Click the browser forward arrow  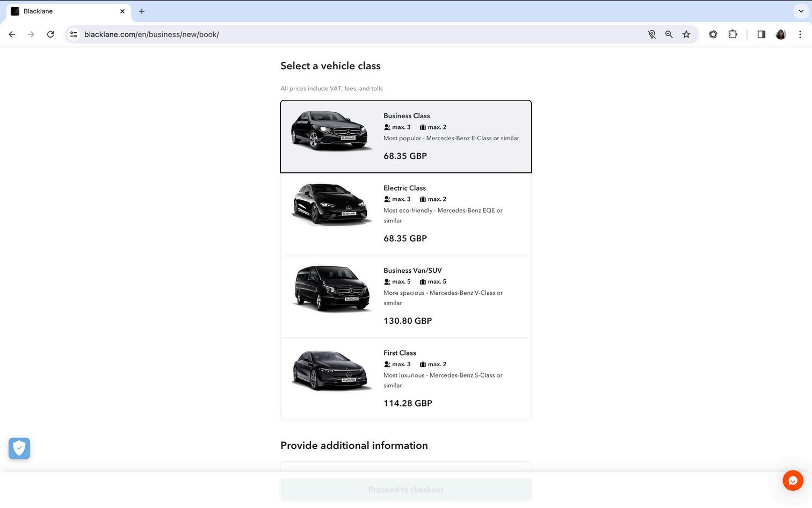click(31, 34)
